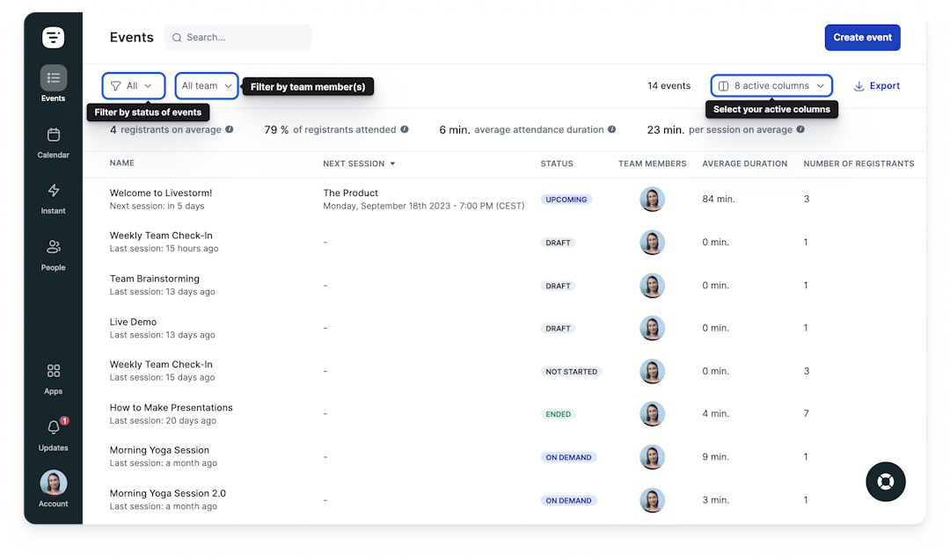
Task: Click the 9 min. duration value
Action: coord(715,457)
